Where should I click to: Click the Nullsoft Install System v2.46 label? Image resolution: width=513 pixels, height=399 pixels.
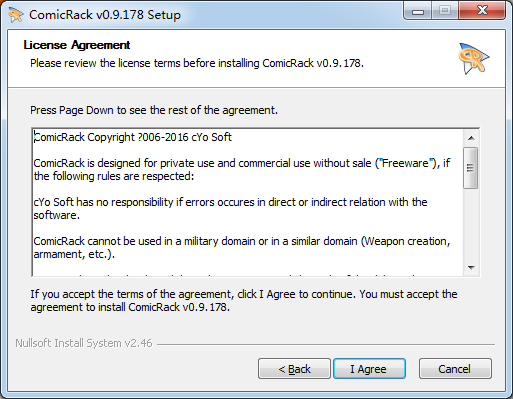click(x=84, y=343)
